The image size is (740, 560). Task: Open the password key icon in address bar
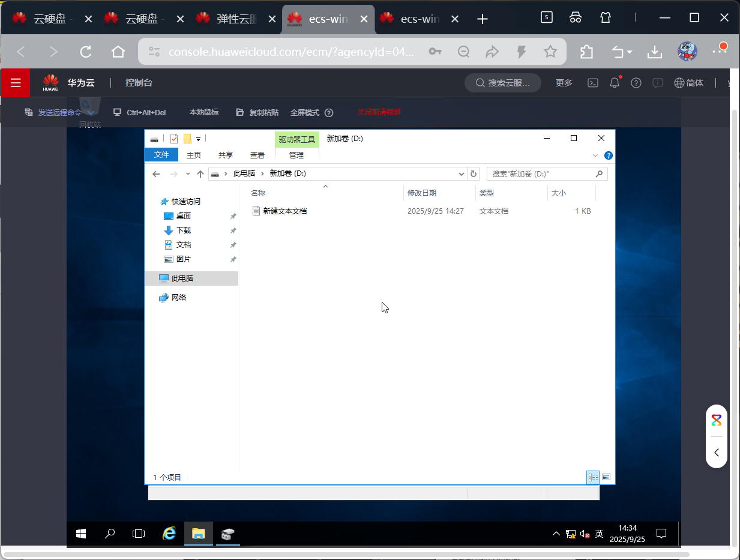[x=435, y=52]
